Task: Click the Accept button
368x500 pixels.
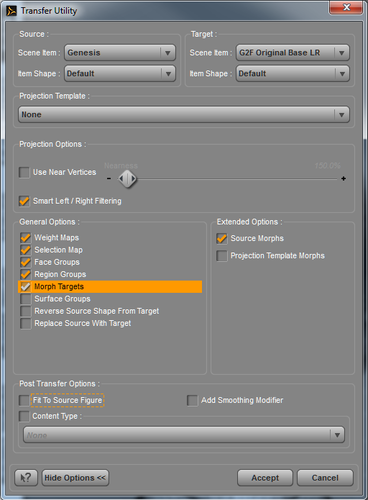Action: point(265,478)
